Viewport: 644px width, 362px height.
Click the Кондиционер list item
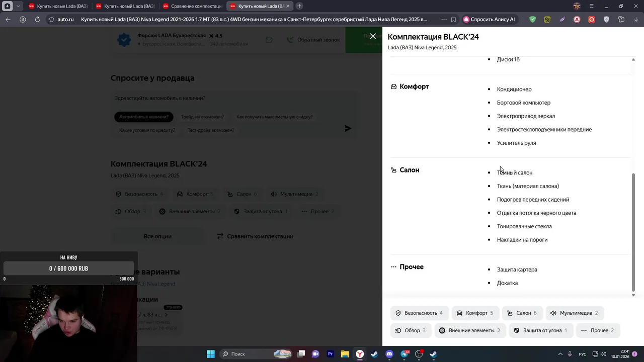click(514, 89)
